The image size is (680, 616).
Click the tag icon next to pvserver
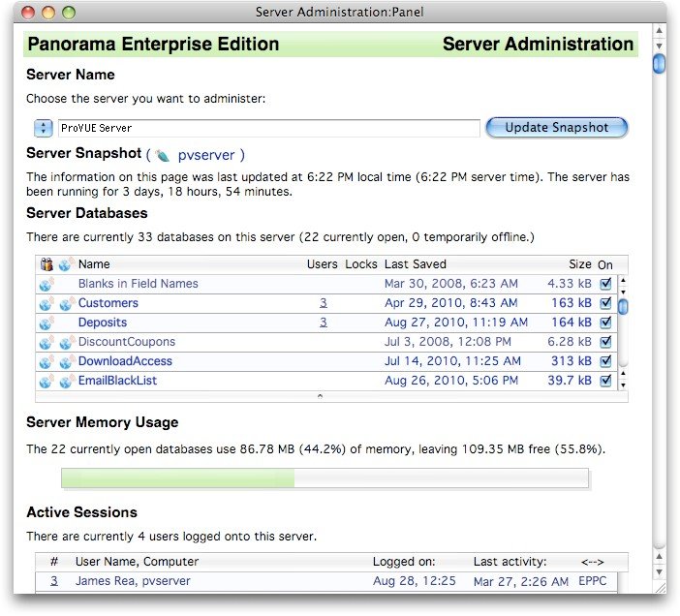pos(163,156)
